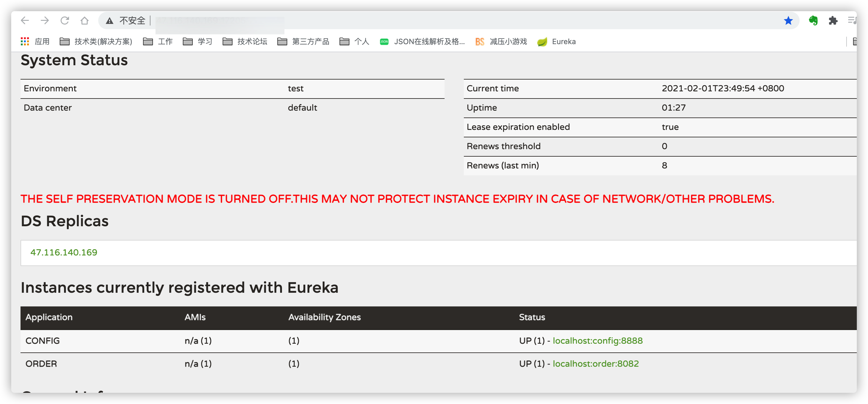Click the Renews (last min) value 8
868x404 pixels.
[x=664, y=165]
